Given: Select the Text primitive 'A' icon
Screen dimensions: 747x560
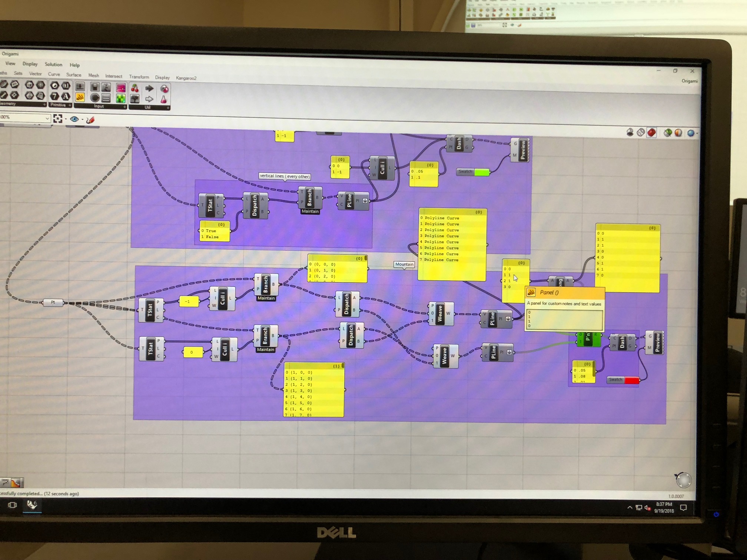Looking at the screenshot, I should click(66, 97).
